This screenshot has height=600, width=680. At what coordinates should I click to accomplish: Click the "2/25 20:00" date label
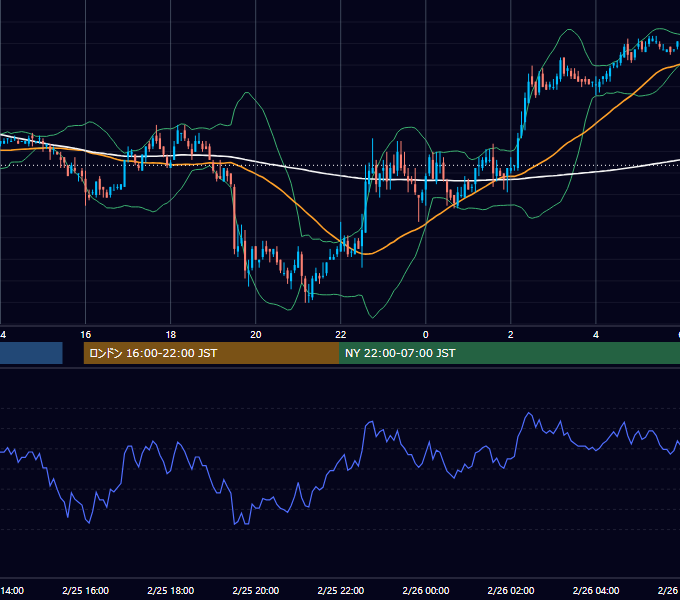click(255, 590)
